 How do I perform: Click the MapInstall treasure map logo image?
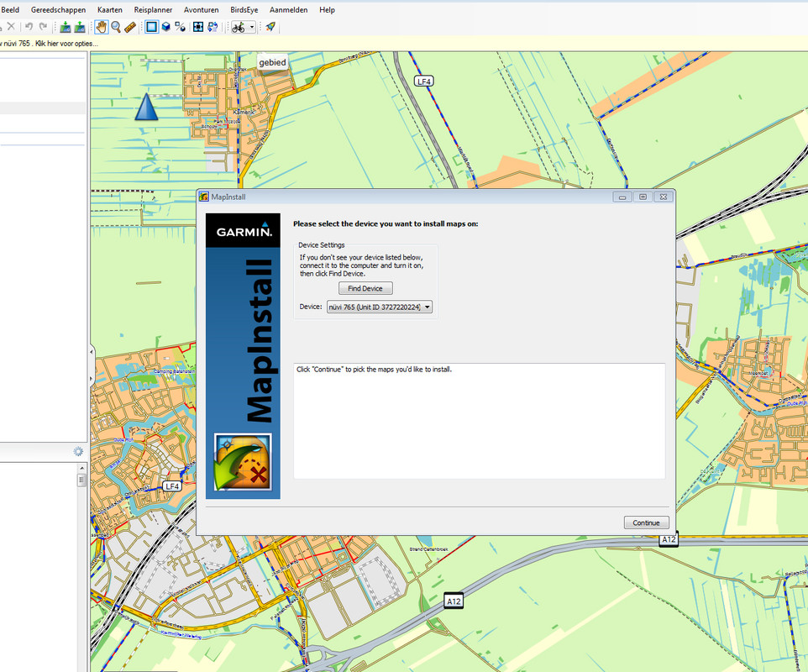pyautogui.click(x=243, y=462)
